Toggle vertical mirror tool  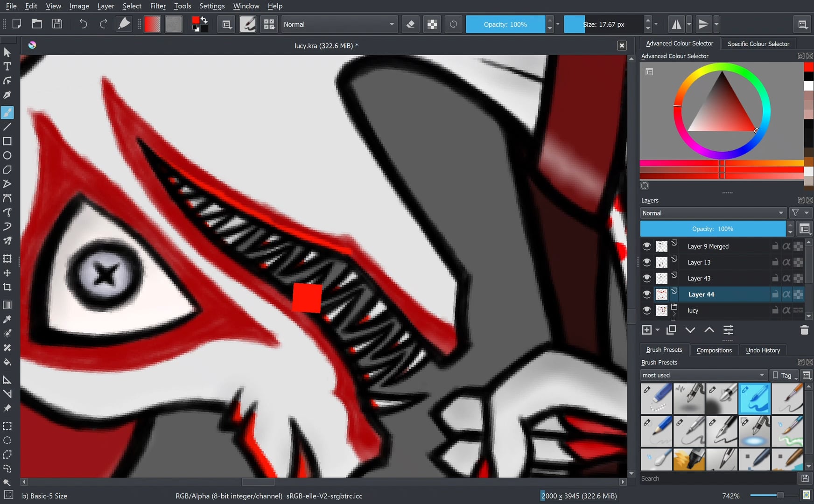[x=703, y=24]
